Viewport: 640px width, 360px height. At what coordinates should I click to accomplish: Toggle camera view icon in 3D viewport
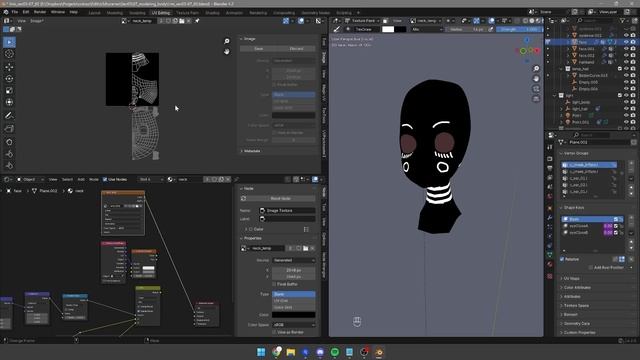[536, 89]
